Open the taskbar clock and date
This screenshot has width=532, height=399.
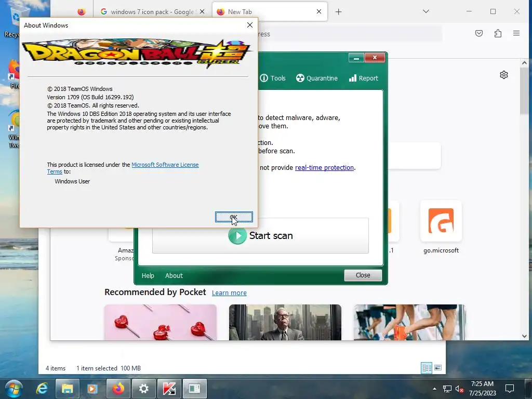pyautogui.click(x=482, y=389)
